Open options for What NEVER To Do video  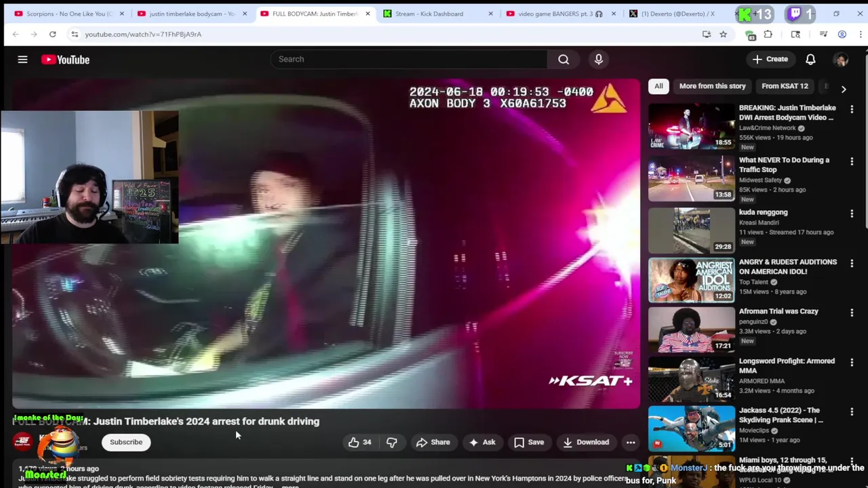(852, 161)
